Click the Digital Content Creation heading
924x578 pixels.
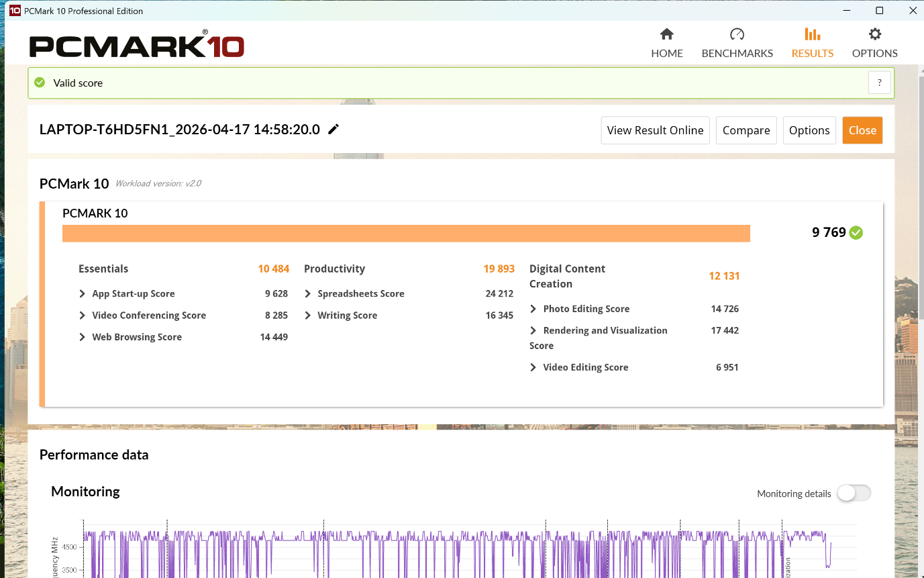568,276
